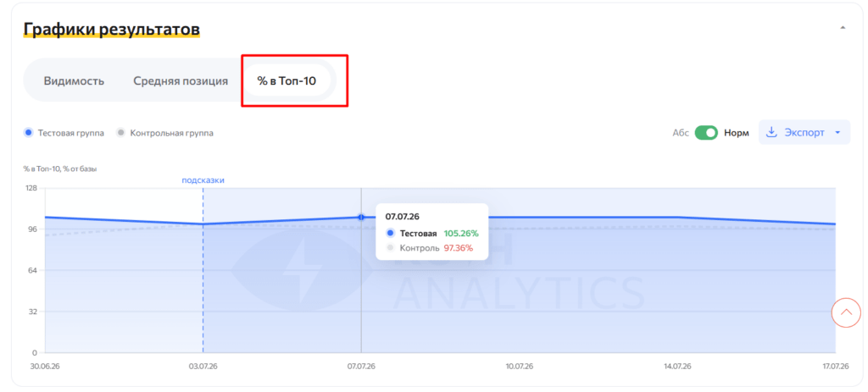Open the Экспорт dropdown caret
868x392 pixels.
(837, 133)
